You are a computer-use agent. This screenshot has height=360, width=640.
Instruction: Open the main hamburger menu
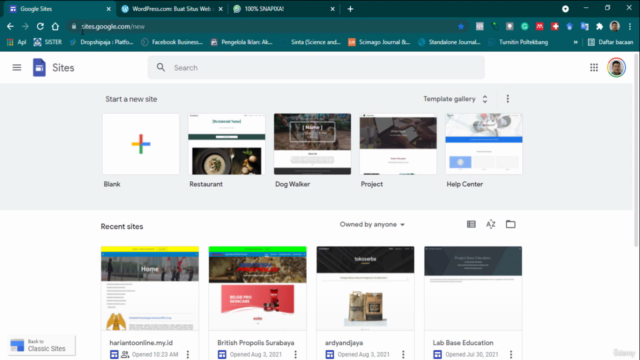(x=17, y=67)
